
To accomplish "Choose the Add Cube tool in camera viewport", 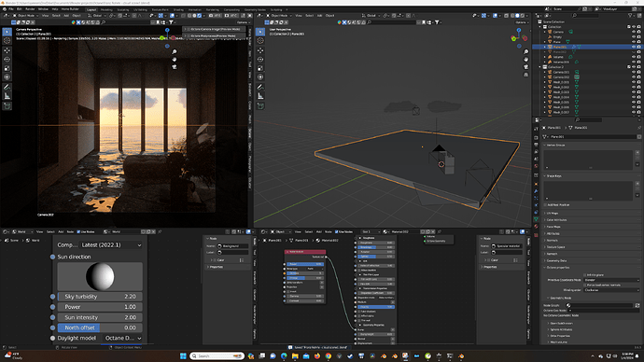I will click(x=7, y=105).
